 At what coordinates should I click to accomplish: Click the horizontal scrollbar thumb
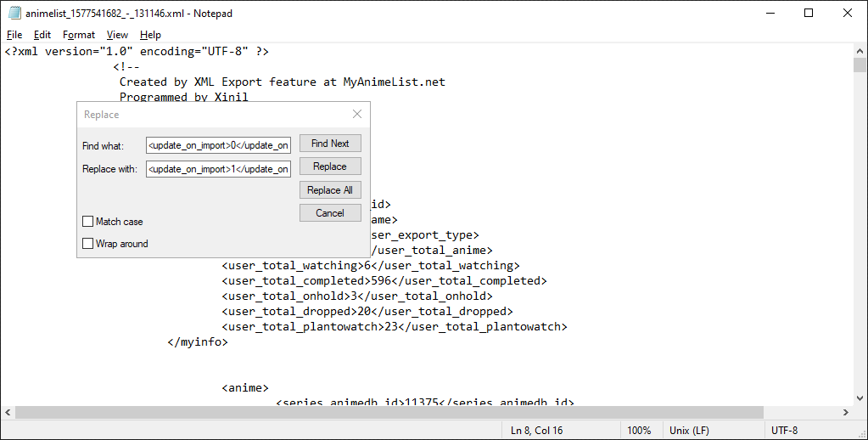(x=382, y=411)
